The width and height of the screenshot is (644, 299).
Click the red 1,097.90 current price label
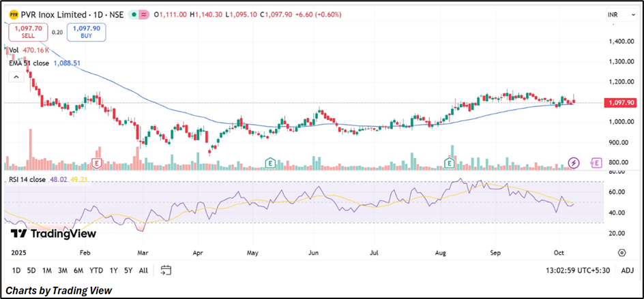(x=619, y=102)
